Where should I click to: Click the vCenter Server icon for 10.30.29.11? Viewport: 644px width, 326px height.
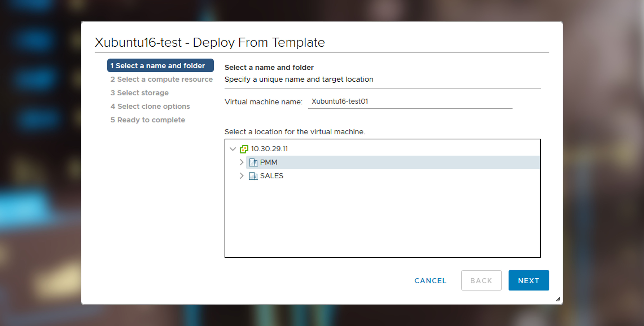point(244,148)
